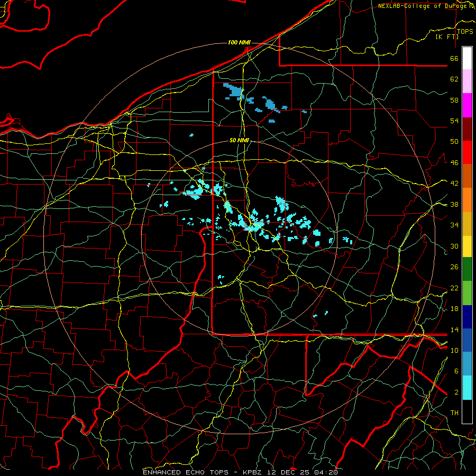Click the white color swatch above 66
The width and height of the screenshot is (476, 476).
467,58
